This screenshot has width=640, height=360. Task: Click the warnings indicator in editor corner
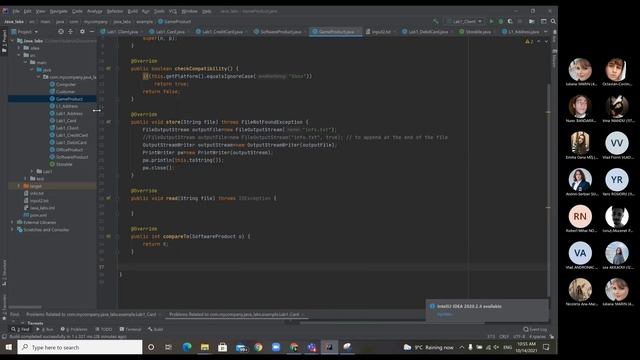[529, 41]
